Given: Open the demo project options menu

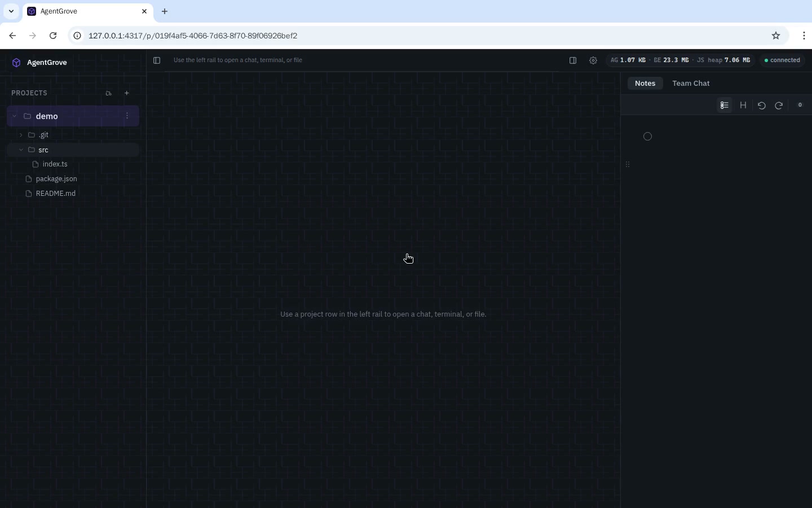Looking at the screenshot, I should (127, 116).
